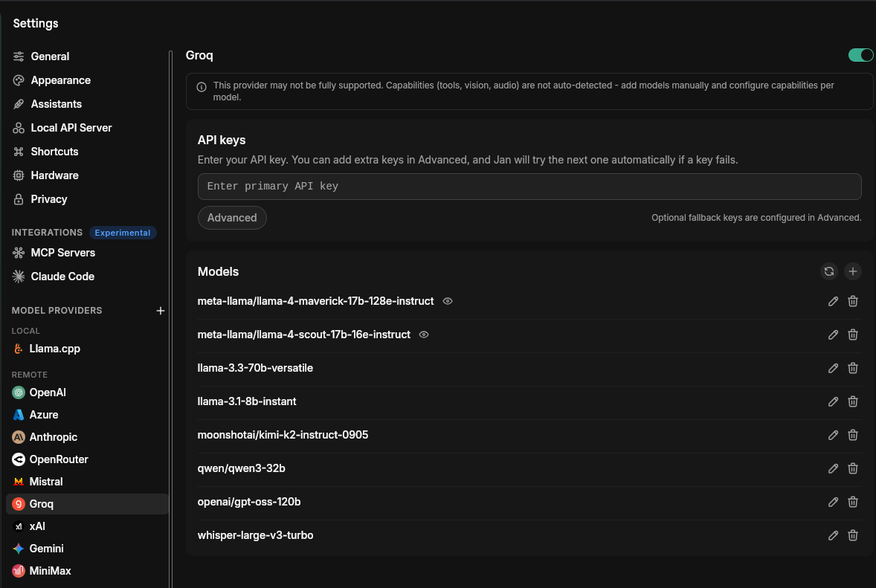This screenshot has height=588, width=876.
Task: Add a new model with plus icon
Action: [852, 271]
